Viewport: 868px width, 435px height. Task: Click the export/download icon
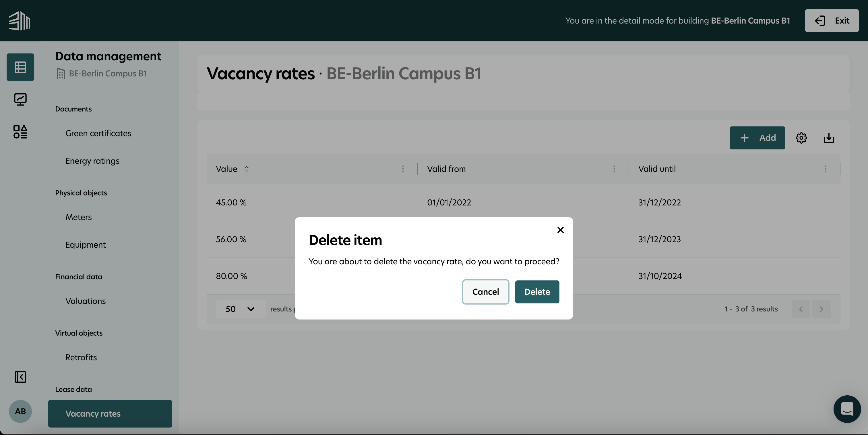click(829, 138)
